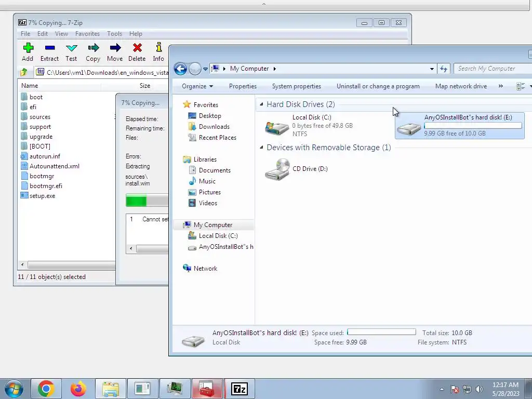Select CD Drive (D:)
Viewport: 532px width, 399px height.
(x=297, y=169)
